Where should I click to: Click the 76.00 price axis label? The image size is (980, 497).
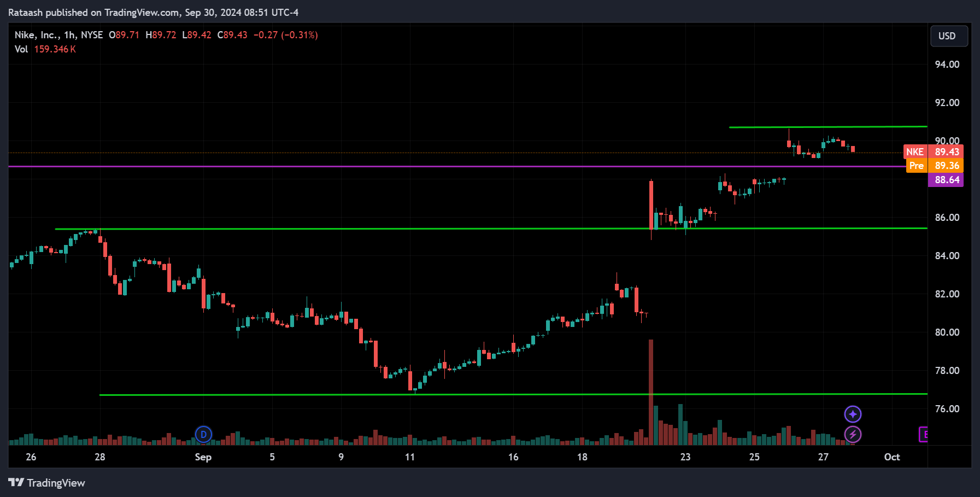[947, 409]
